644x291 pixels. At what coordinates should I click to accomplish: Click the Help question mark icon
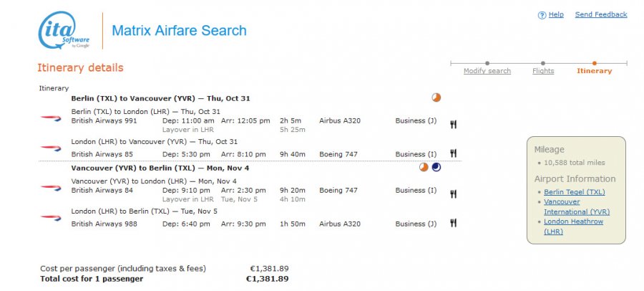pos(542,15)
